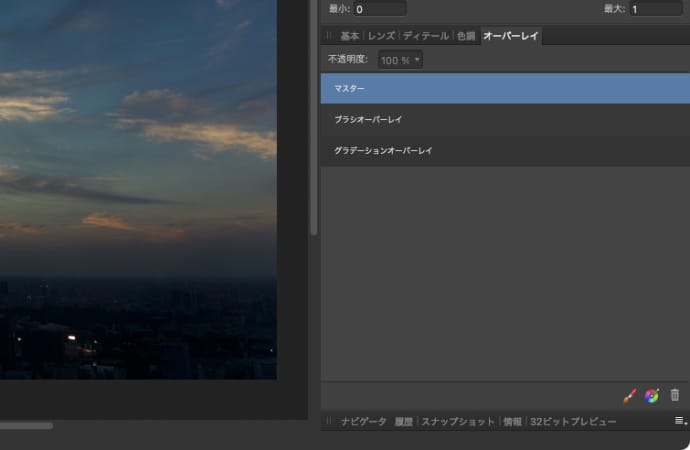Click the brush overlay icon
690x450 pixels.
pyautogui.click(x=630, y=396)
